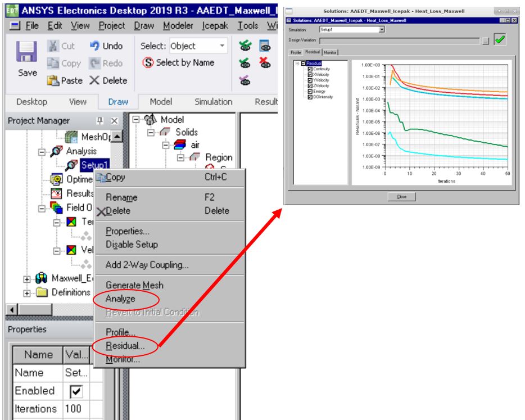Click the Maxwell design icon in the project tree
525x420 pixels.
41,278
